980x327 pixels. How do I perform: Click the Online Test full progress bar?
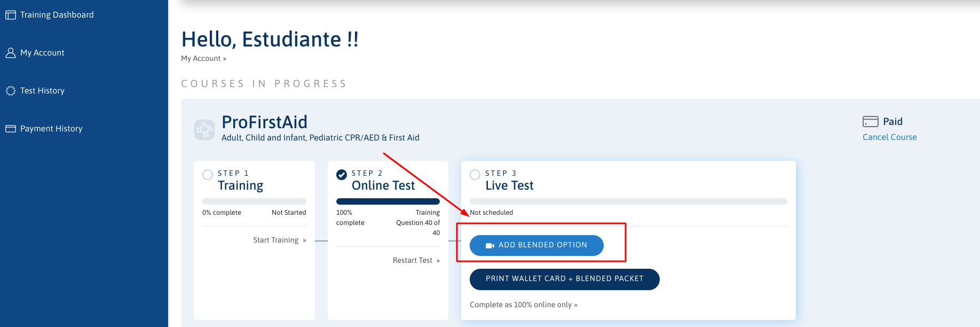[388, 201]
